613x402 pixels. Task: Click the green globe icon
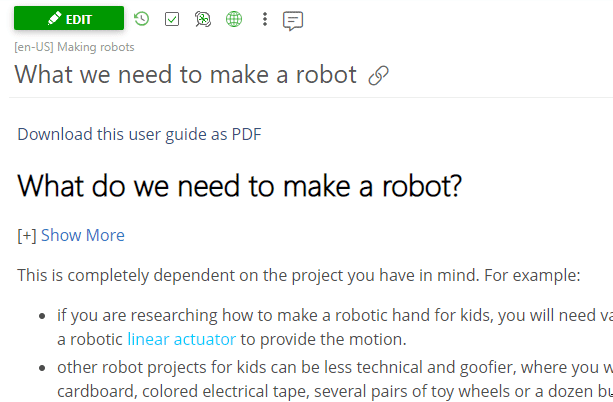pyautogui.click(x=234, y=19)
